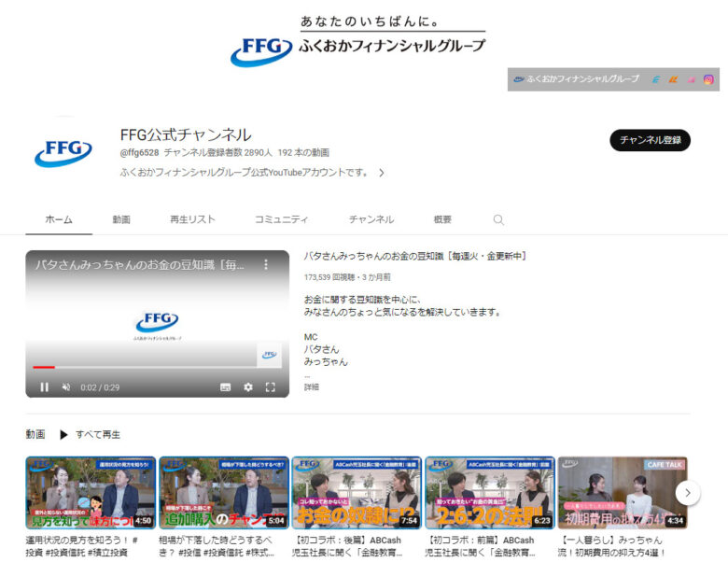Open title 相場が下落した時どうするべき

click(x=217, y=546)
